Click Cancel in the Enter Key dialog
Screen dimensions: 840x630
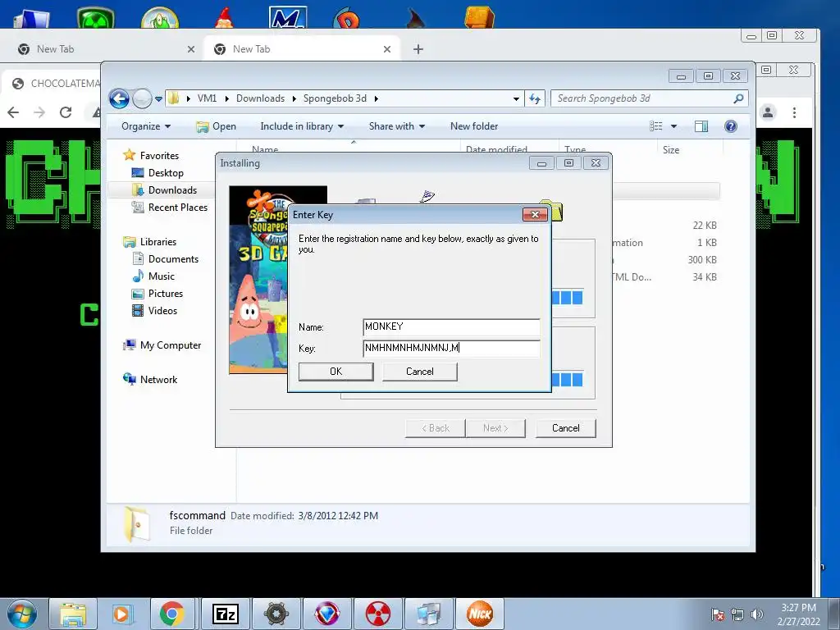coord(419,372)
